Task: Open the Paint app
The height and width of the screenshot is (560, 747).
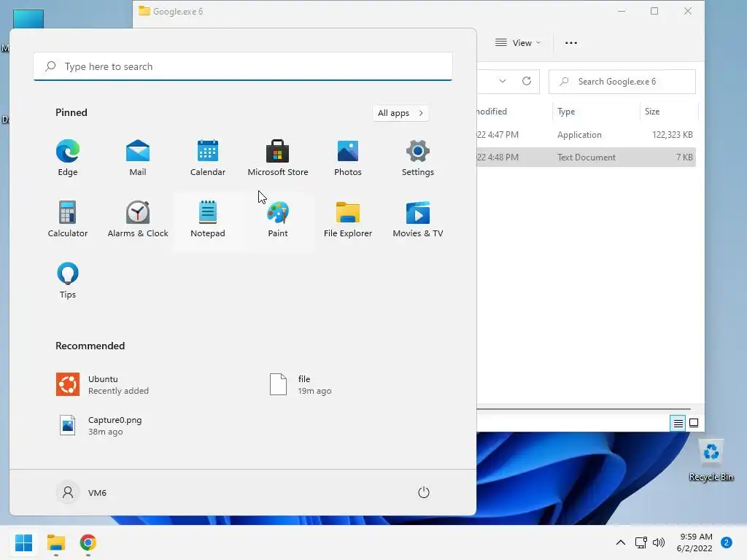Action: 278,219
